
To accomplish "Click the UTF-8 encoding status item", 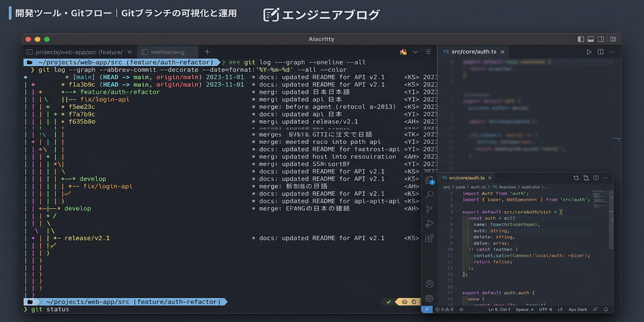I will [x=545, y=309].
